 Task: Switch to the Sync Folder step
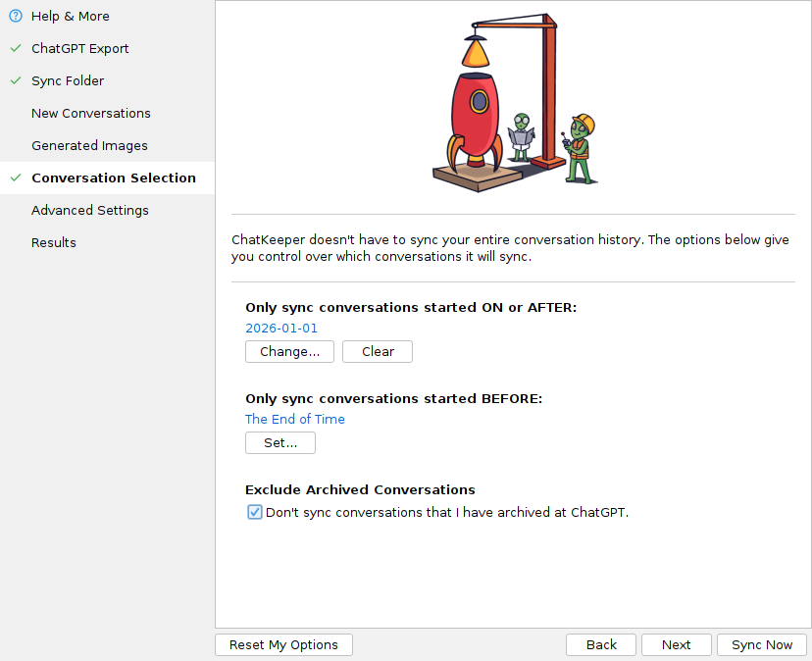(x=67, y=80)
